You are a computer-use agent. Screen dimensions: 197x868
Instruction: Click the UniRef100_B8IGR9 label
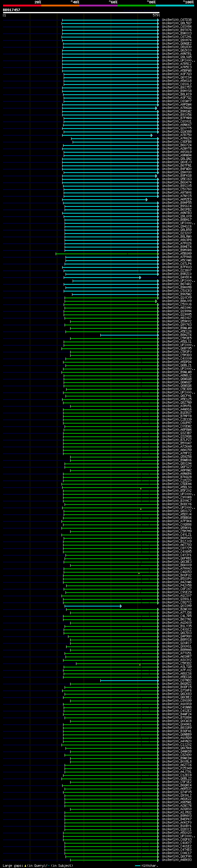[177, 728]
